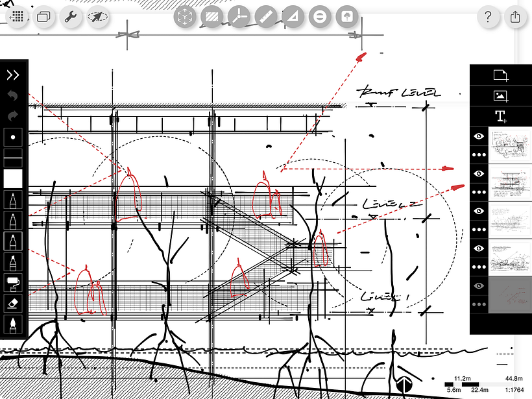The image size is (532, 399).
Task: Open the three-dot options for the bottom layer
Action: (x=478, y=304)
